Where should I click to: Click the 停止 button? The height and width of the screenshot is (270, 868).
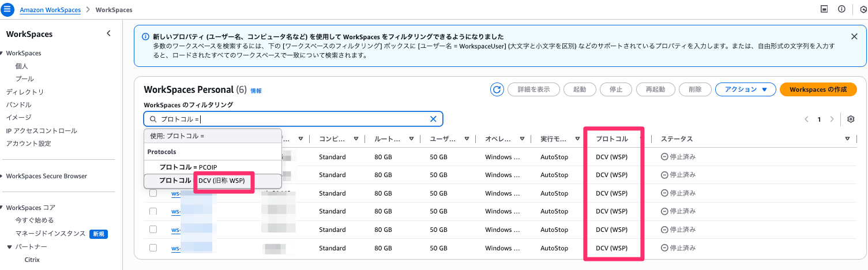pyautogui.click(x=616, y=89)
